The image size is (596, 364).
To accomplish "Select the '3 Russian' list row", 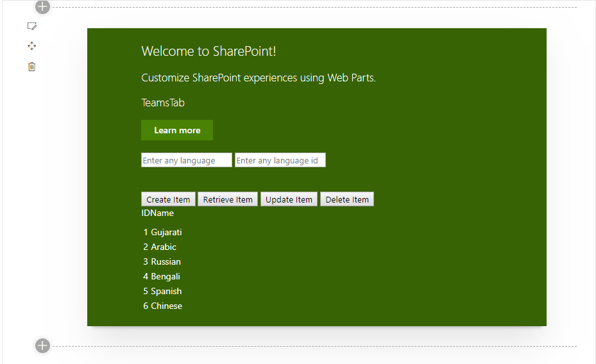I will [162, 261].
